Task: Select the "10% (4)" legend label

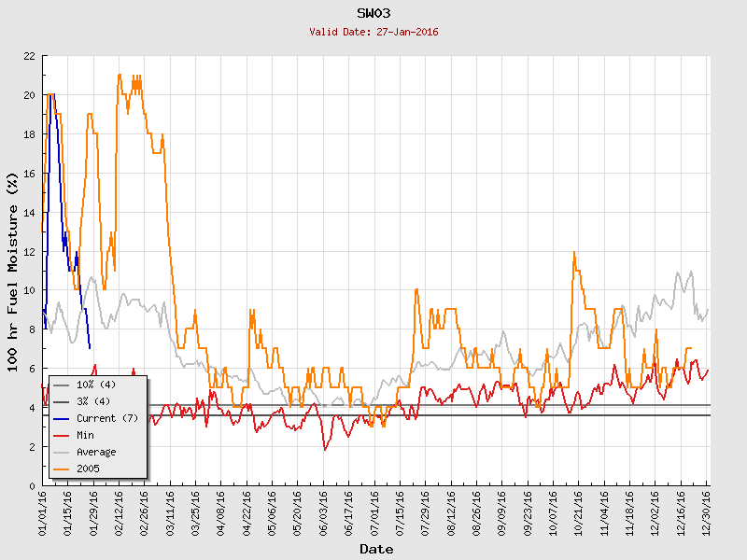Action: [96, 385]
